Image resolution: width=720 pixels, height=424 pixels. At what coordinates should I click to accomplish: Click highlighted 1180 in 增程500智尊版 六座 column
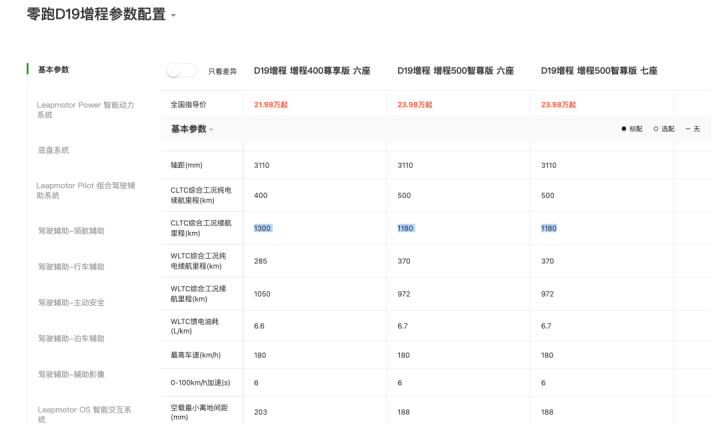(406, 228)
